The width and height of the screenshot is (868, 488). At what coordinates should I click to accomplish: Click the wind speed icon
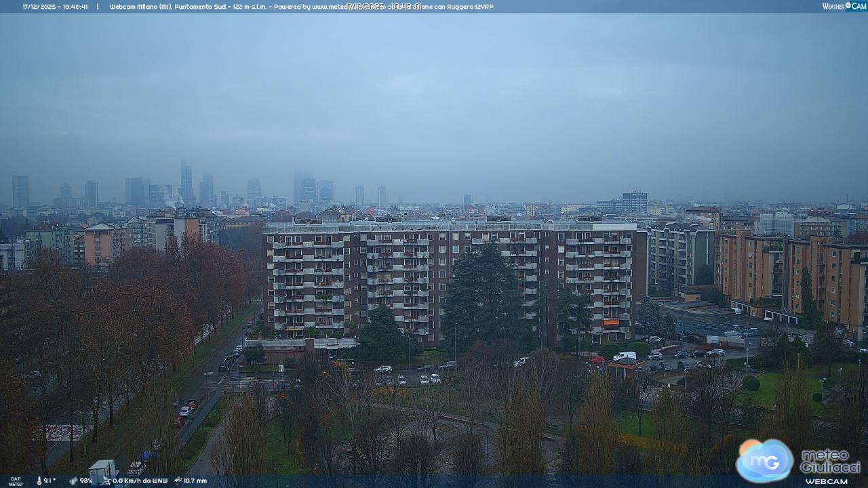pos(106,481)
